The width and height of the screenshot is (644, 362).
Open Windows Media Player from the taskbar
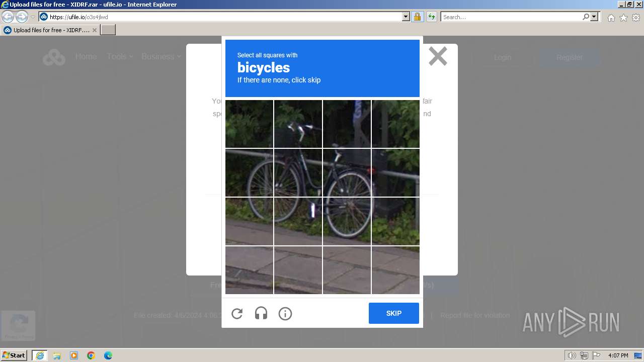[x=74, y=355]
